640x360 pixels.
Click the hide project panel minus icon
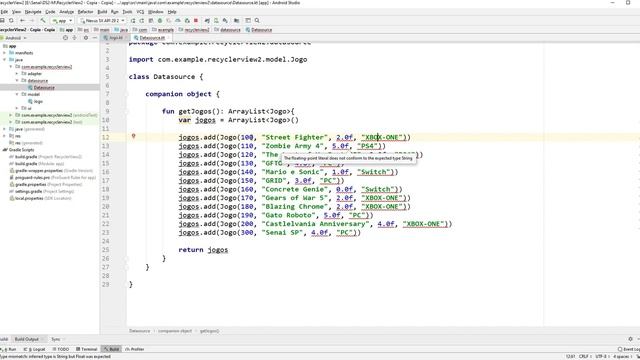click(x=95, y=38)
